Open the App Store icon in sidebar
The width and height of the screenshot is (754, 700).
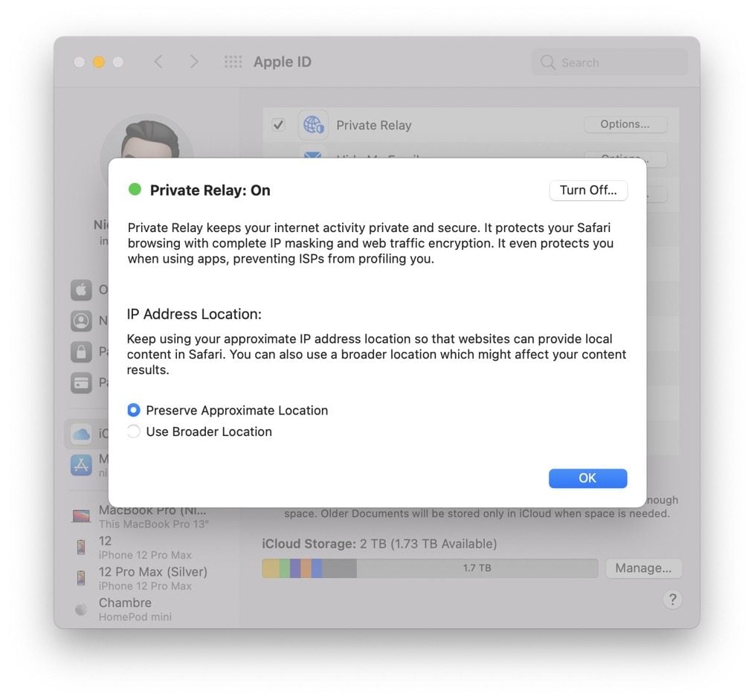click(x=81, y=465)
